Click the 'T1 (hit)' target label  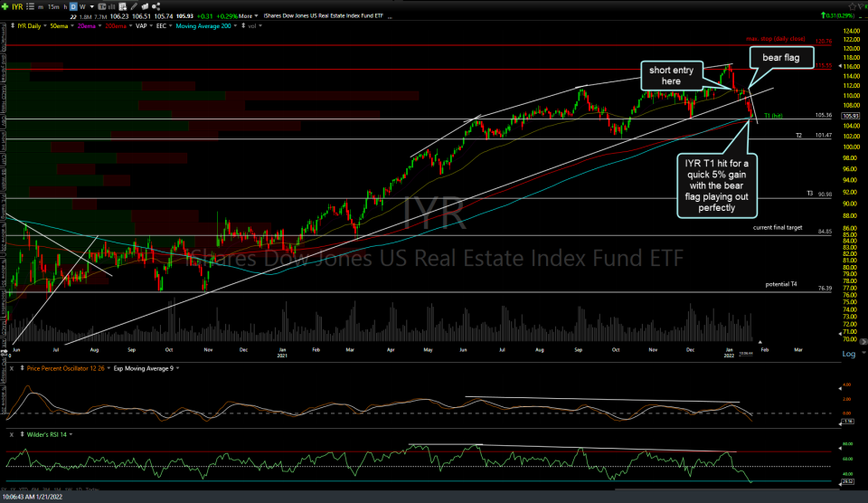point(773,116)
